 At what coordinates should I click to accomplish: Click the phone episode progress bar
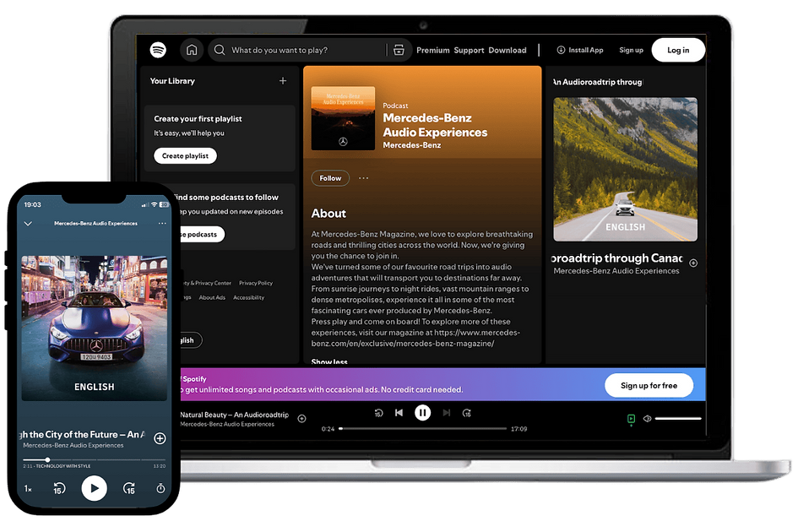pyautogui.click(x=94, y=459)
